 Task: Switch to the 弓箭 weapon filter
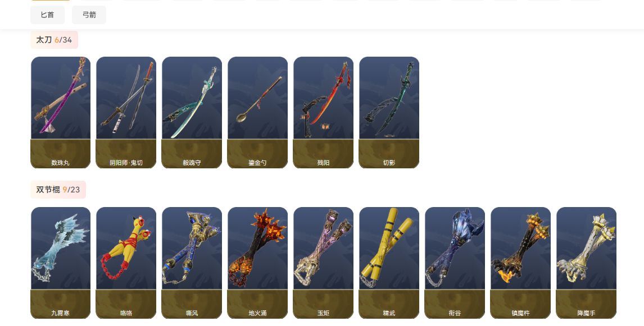(x=89, y=15)
